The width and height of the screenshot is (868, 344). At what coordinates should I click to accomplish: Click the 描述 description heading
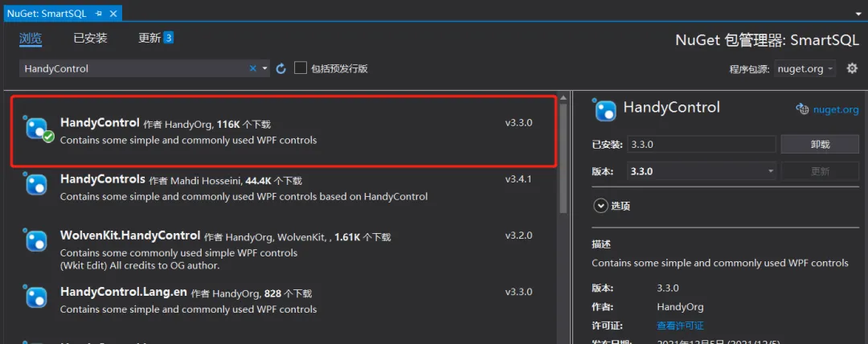click(601, 244)
